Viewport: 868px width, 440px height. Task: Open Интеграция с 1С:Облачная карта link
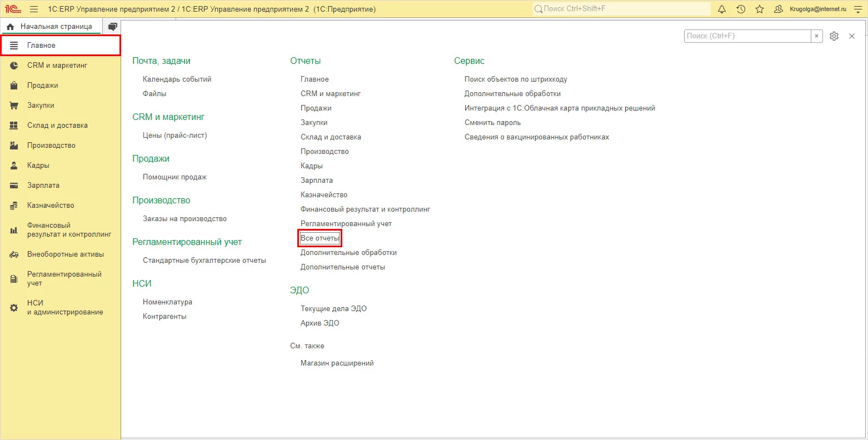tap(560, 108)
